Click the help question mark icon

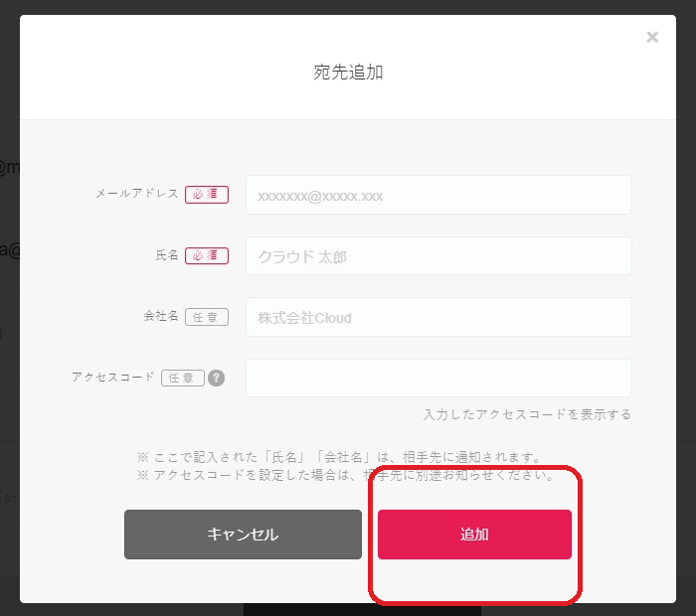tap(216, 378)
